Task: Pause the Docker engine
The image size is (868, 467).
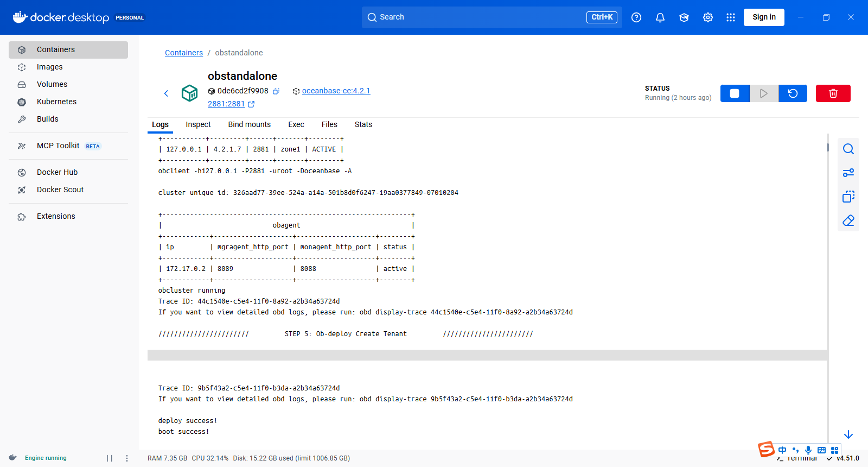Action: pyautogui.click(x=110, y=458)
